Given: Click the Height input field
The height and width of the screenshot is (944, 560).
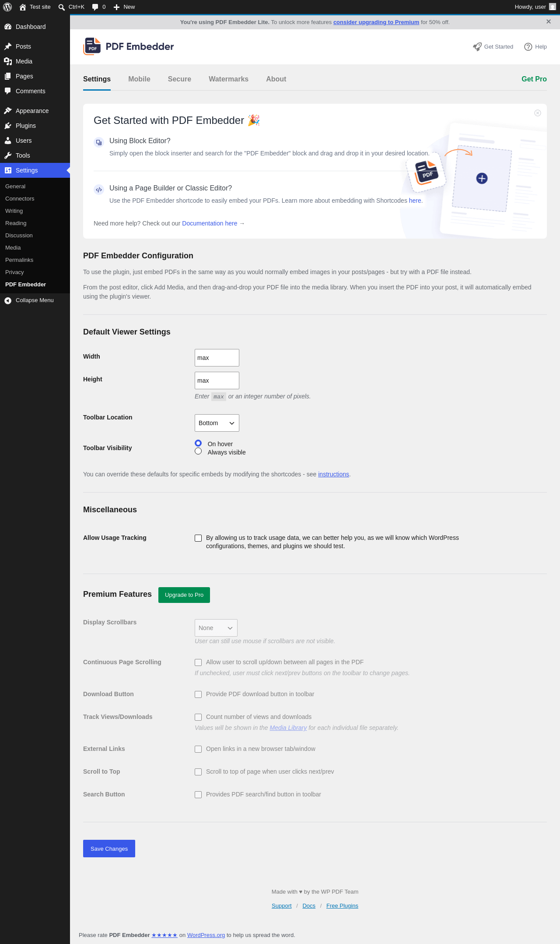Looking at the screenshot, I should 217,380.
